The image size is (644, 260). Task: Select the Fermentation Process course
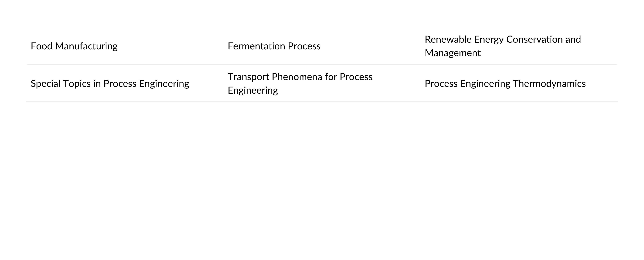pyautogui.click(x=274, y=46)
